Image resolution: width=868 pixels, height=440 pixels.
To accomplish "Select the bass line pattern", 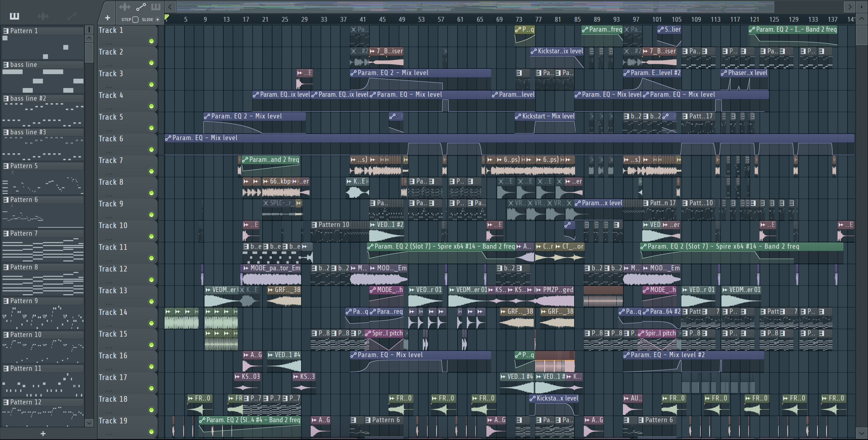I will point(43,64).
